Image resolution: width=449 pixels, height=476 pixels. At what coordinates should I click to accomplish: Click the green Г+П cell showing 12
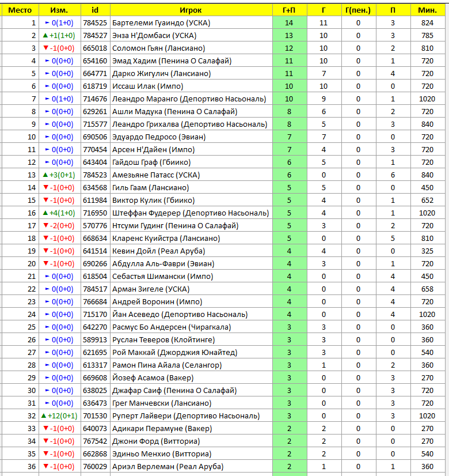click(290, 48)
